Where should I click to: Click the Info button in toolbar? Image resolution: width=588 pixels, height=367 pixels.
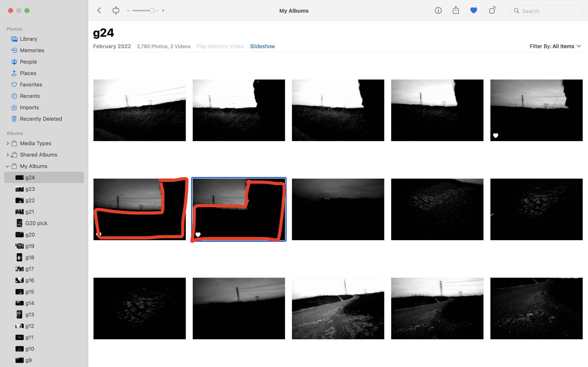[438, 11]
